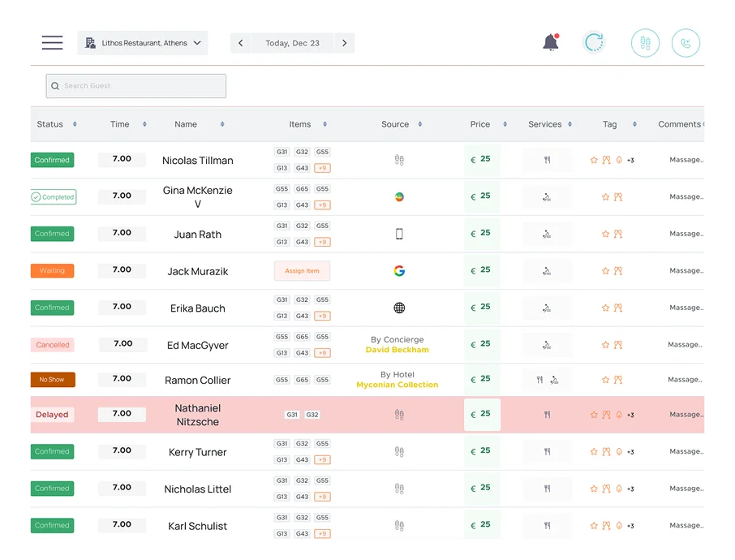Click restaurant cutlery service icon for Nicolas Tillman
This screenshot has height=560, width=735.
click(547, 160)
